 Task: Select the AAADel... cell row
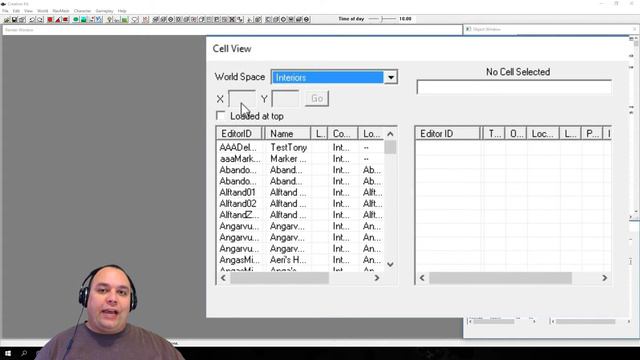coord(300,147)
